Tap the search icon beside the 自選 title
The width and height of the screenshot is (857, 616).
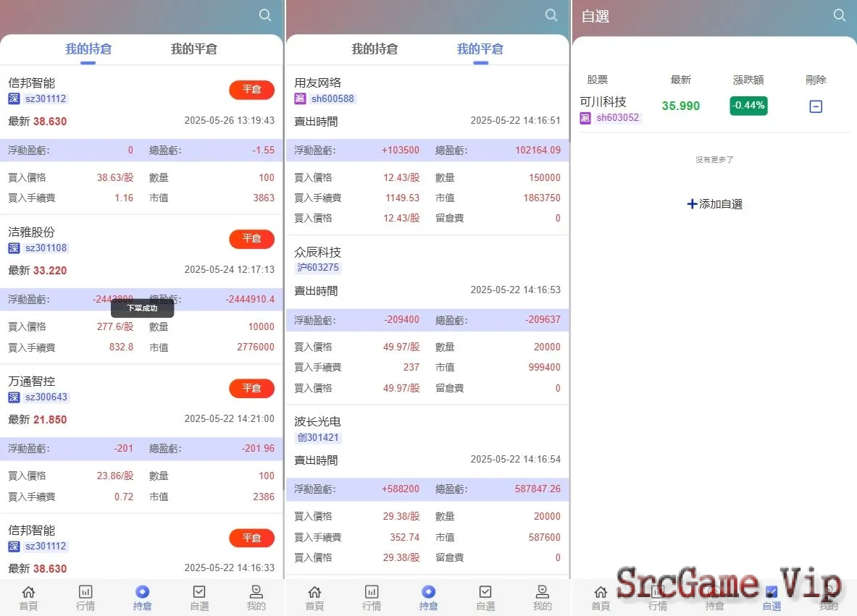[x=840, y=14]
